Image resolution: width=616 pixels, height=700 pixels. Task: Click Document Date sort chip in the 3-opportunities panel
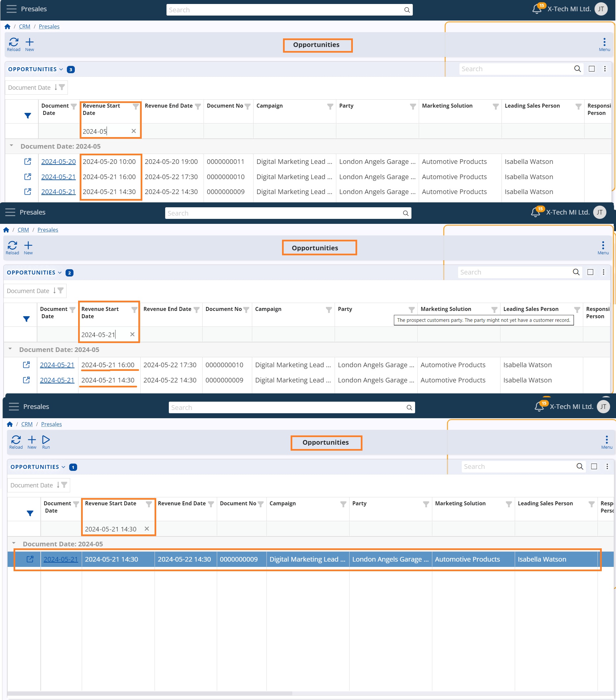coord(36,88)
